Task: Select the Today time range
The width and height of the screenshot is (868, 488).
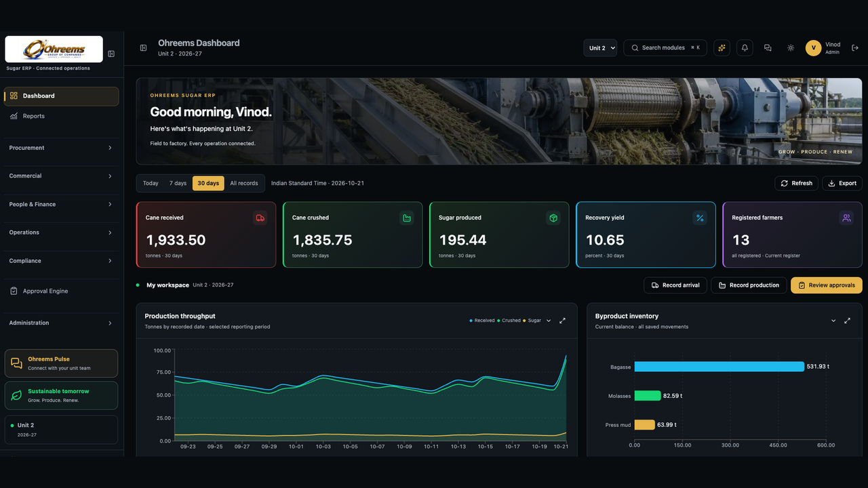Action: pos(151,184)
